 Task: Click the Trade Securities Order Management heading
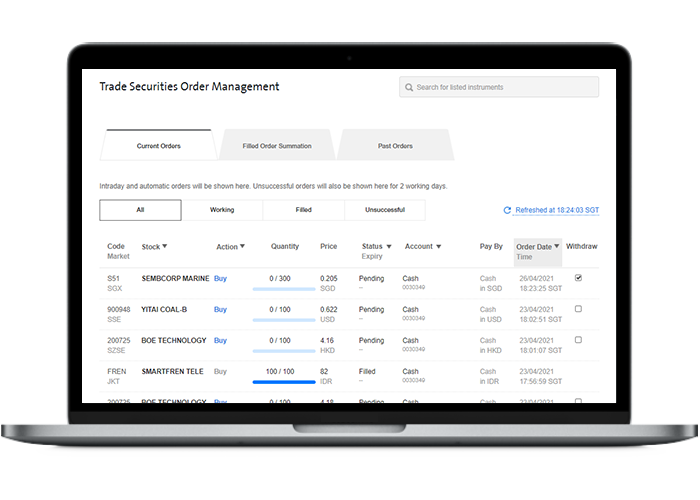coord(189,87)
